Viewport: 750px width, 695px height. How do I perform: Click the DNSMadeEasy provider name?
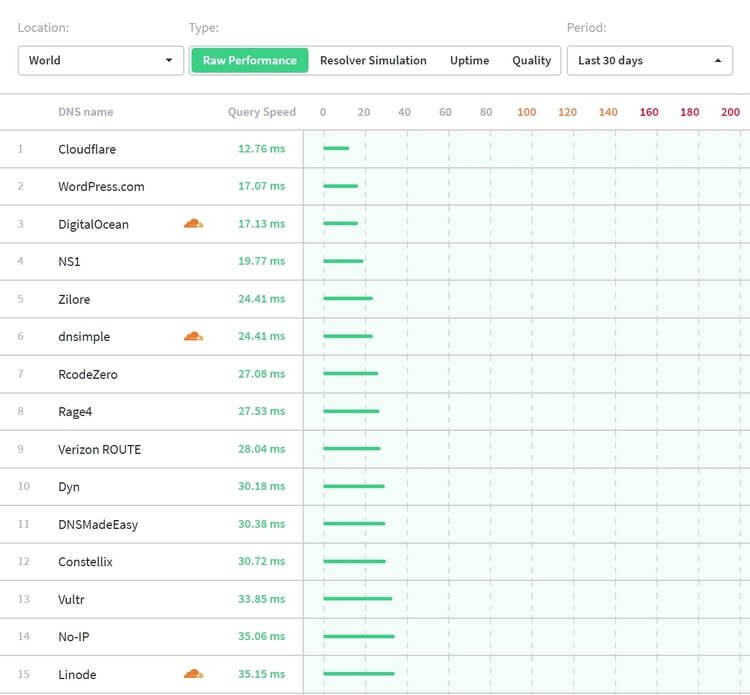point(98,525)
